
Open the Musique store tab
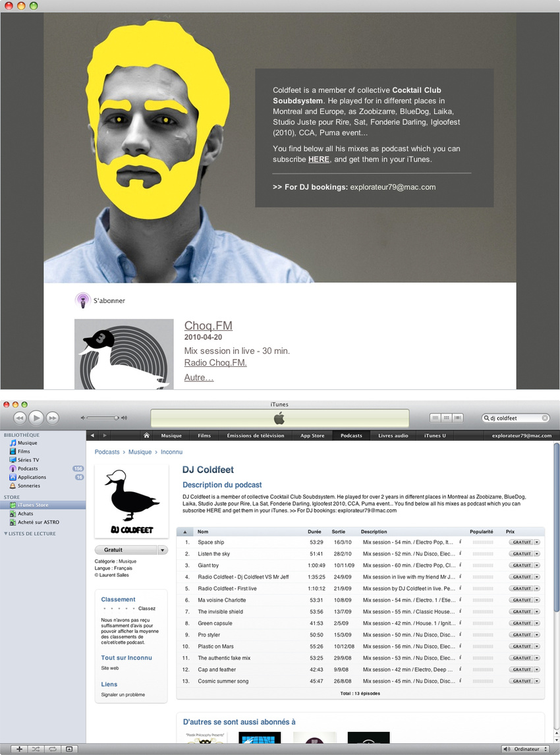click(x=171, y=435)
